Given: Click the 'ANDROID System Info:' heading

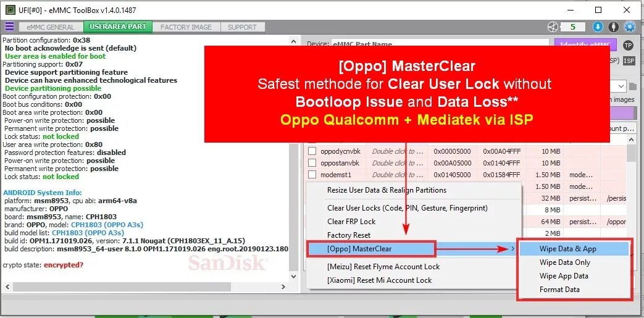Looking at the screenshot, I should [x=43, y=193].
